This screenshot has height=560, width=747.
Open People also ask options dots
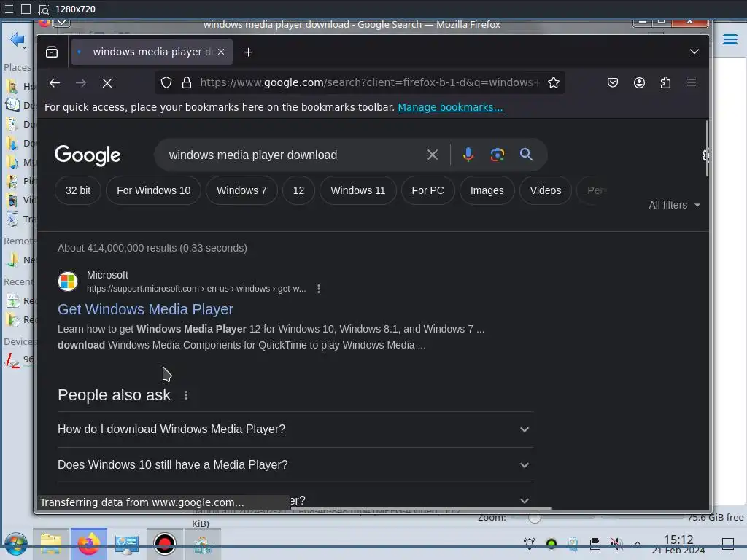tap(186, 395)
